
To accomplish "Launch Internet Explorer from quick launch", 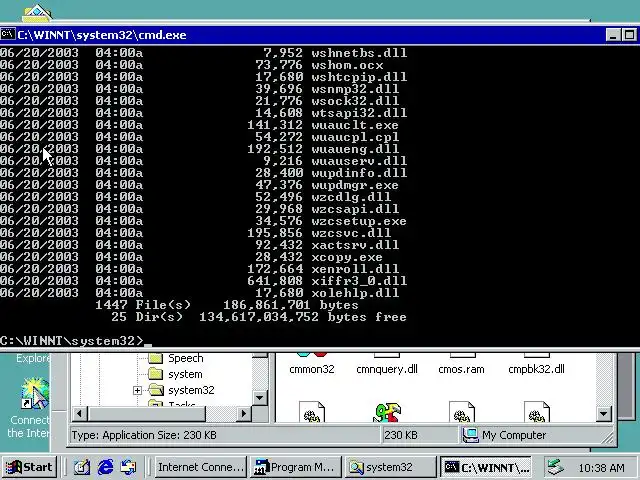I will tap(105, 467).
